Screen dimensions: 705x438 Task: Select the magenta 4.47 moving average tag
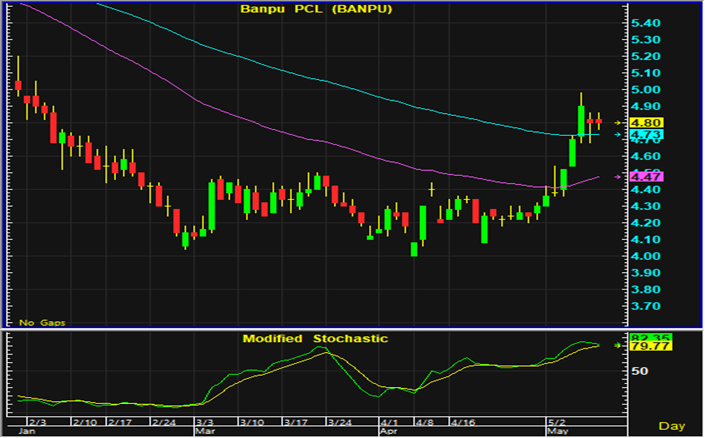647,177
